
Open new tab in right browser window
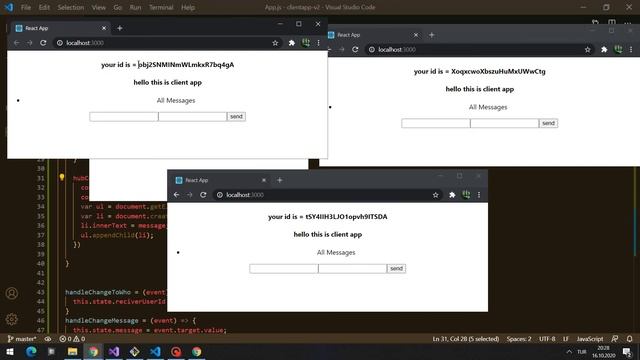click(431, 35)
